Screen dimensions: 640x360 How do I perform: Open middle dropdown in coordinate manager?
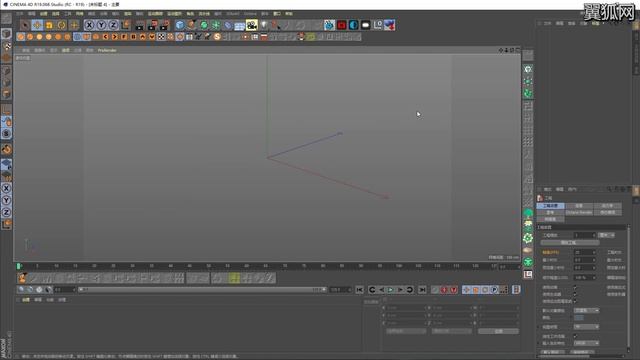(x=452, y=331)
